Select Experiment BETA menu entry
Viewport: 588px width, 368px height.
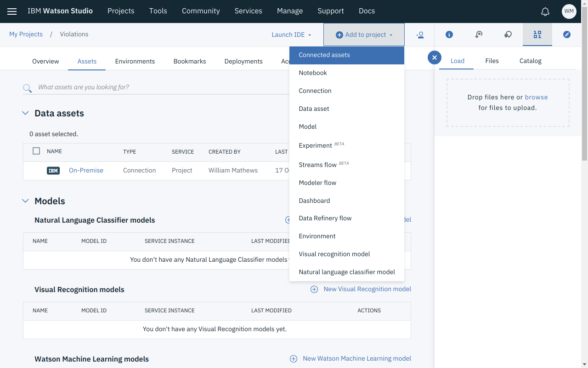pos(347,145)
